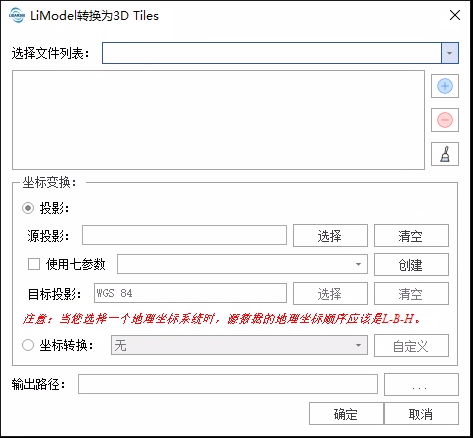473x438 pixels.
Task: Click 清空 button next to 源投影
Action: click(x=411, y=236)
